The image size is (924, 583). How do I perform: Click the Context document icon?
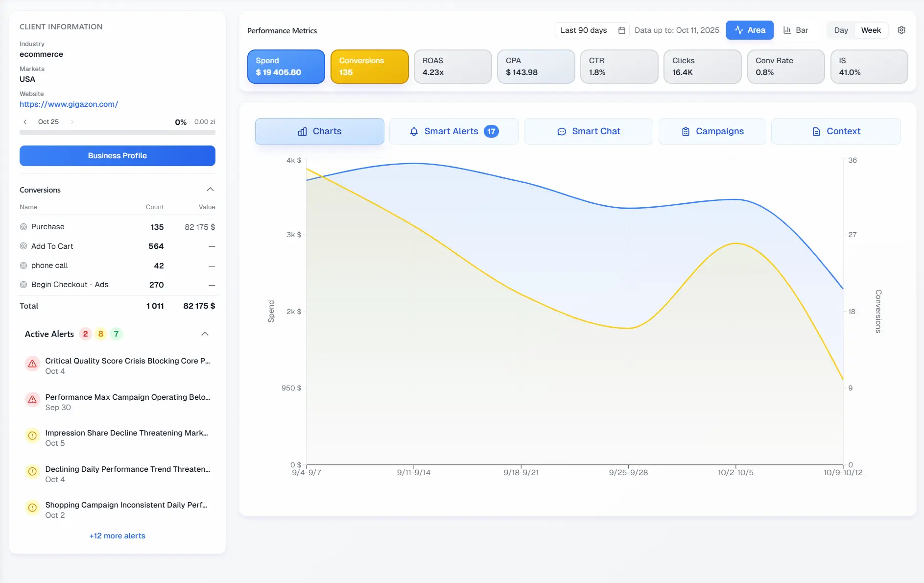pos(815,131)
